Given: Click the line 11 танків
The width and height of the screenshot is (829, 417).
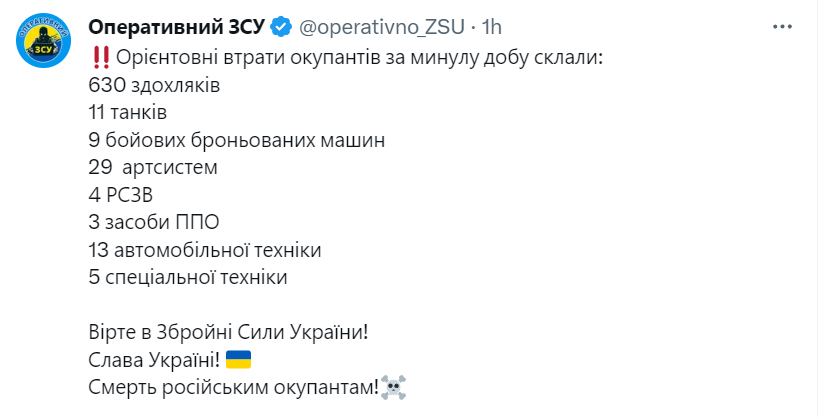Looking at the screenshot, I should coord(128,112).
